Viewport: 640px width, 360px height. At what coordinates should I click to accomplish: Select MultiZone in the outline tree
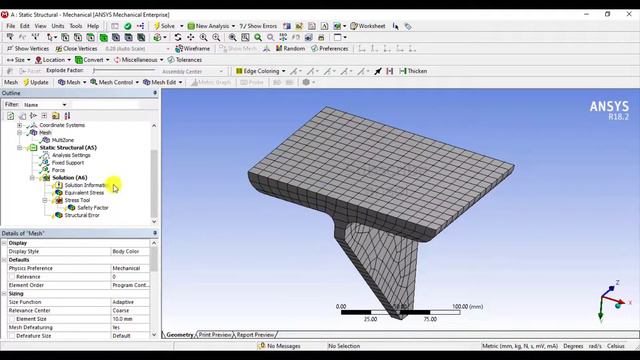pyautogui.click(x=62, y=140)
